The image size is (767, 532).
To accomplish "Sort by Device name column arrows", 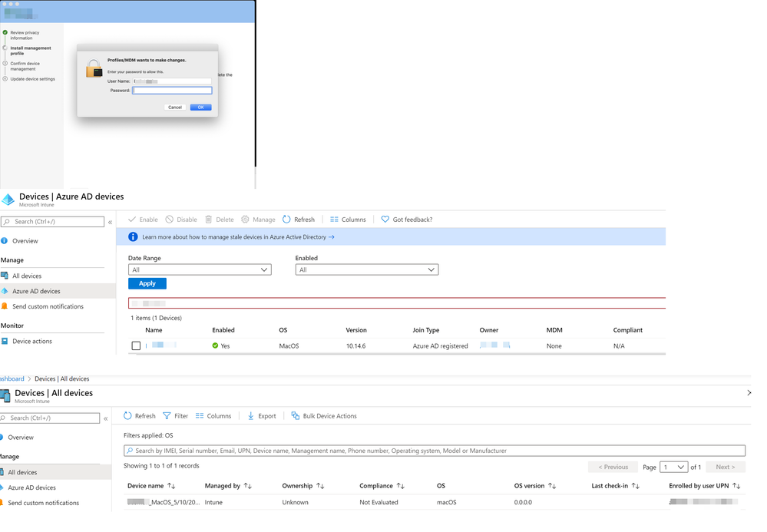I will (x=171, y=485).
